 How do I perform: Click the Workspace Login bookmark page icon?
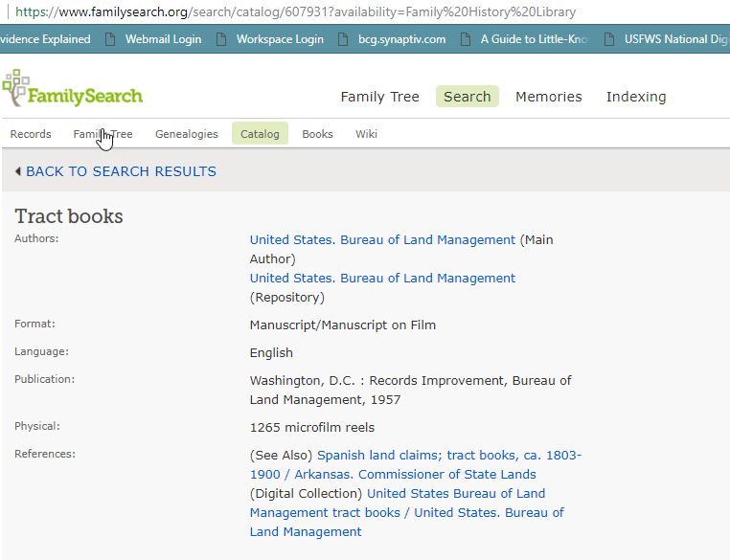point(221,39)
